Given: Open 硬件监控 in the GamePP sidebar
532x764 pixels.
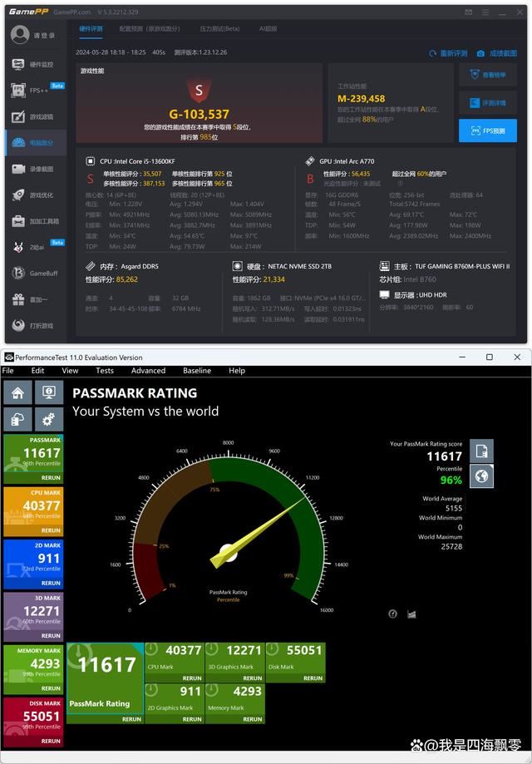Looking at the screenshot, I should (x=35, y=65).
